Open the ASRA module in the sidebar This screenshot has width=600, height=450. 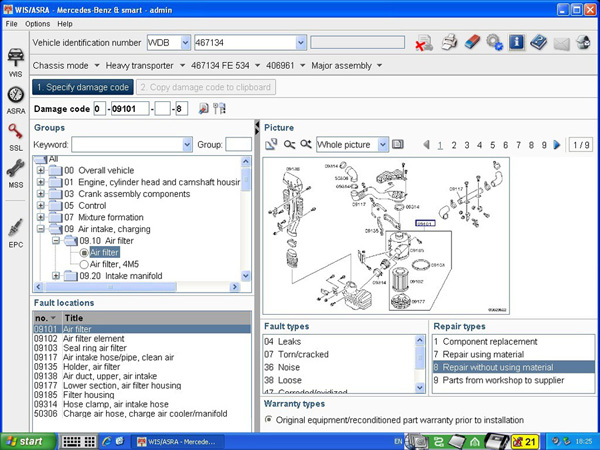tap(15, 100)
